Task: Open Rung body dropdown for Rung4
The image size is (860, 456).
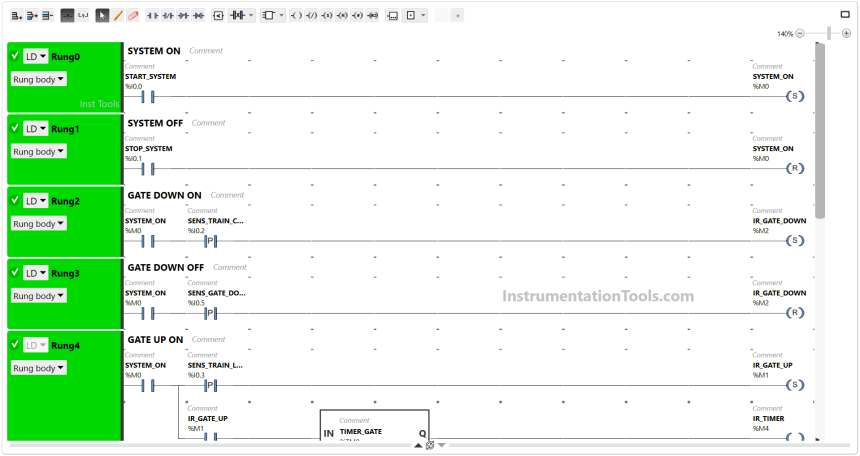Action: [39, 368]
